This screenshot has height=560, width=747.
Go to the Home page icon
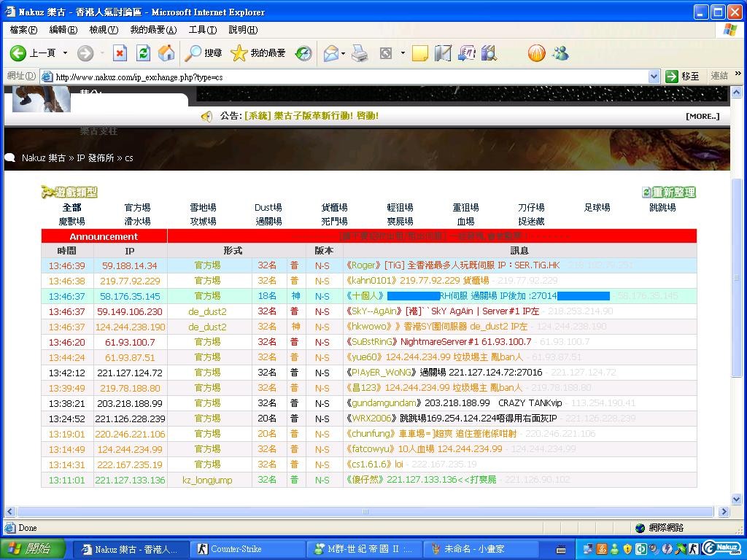tap(166, 53)
